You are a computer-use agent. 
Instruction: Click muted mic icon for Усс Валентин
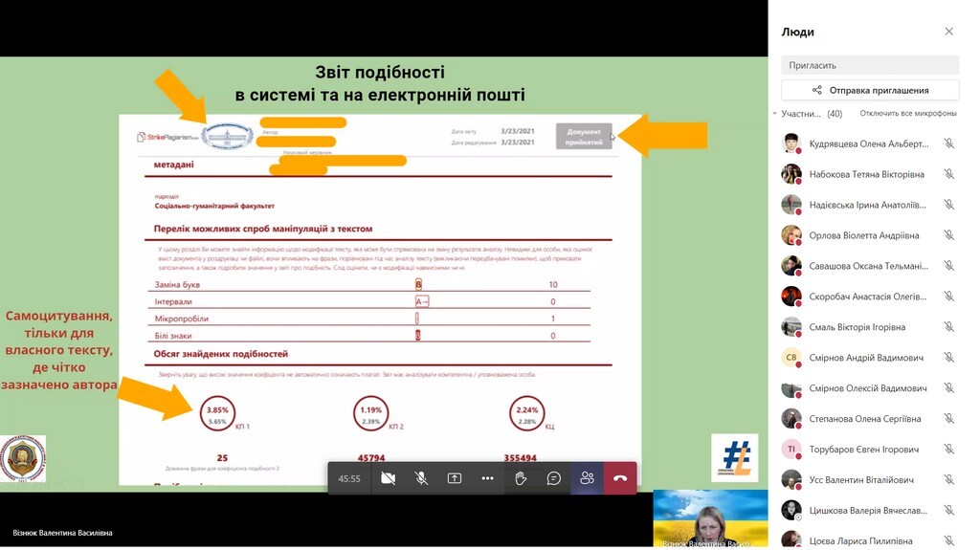(948, 480)
